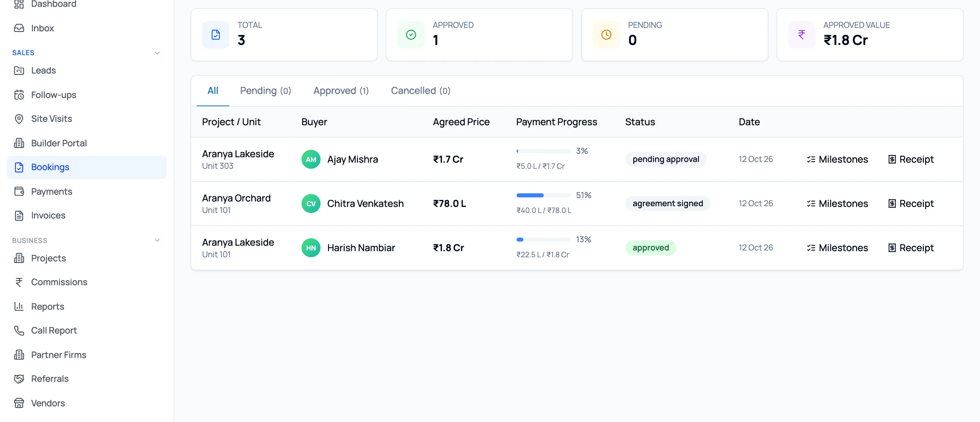Image resolution: width=980 pixels, height=422 pixels.
Task: Click the AM buyer avatar
Action: click(311, 159)
